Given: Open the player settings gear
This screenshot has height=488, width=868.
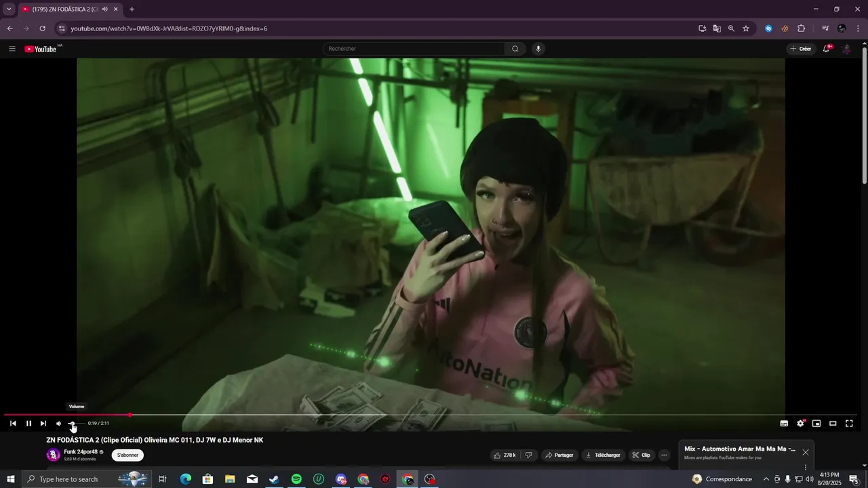Looking at the screenshot, I should (800, 424).
